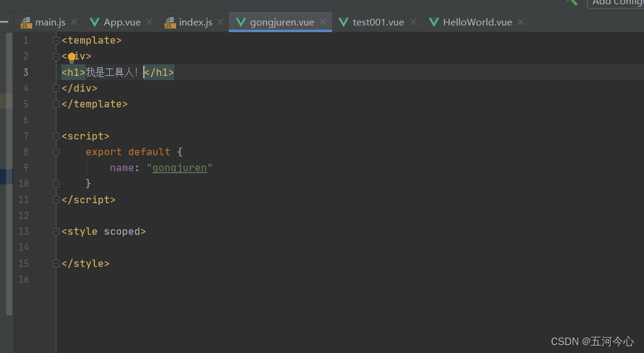Toggle the fold marker at closing style
Viewport: 644px width, 353px height.
click(x=56, y=263)
